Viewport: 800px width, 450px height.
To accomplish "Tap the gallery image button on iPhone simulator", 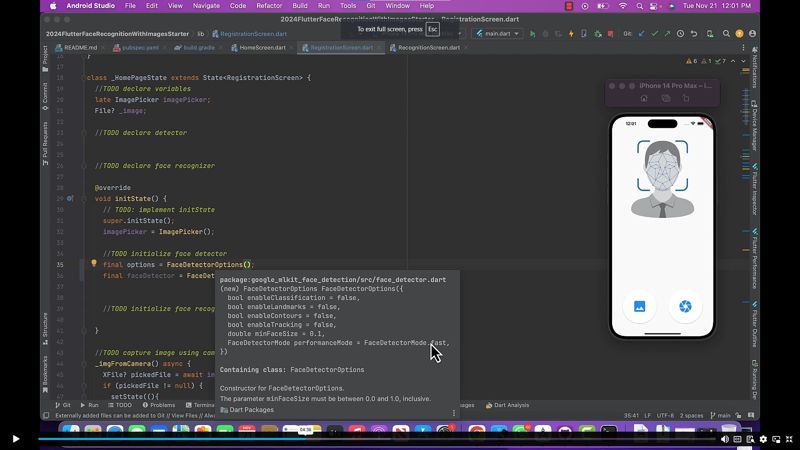I will click(639, 306).
